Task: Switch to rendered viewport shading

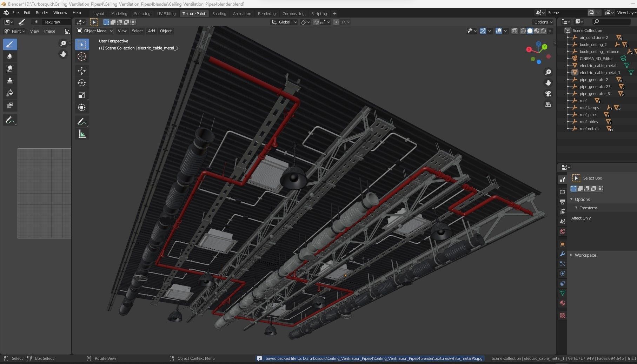Action: (x=543, y=31)
